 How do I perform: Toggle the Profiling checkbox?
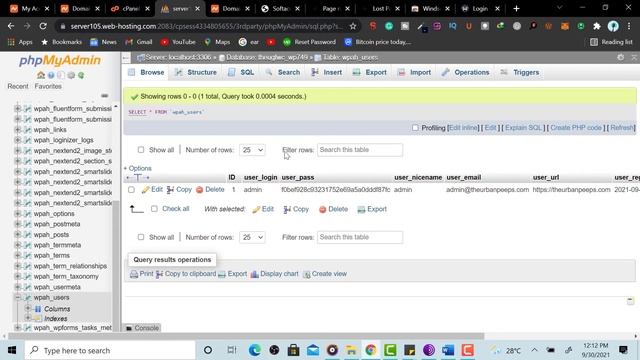(415, 128)
